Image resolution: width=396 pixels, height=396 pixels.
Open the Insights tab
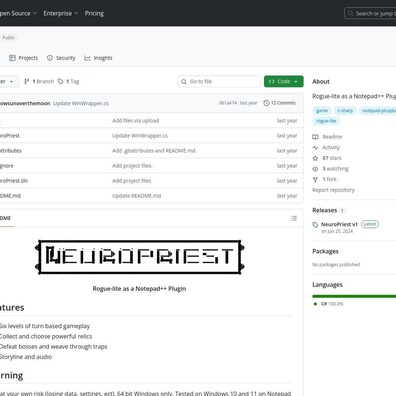pyautogui.click(x=98, y=58)
